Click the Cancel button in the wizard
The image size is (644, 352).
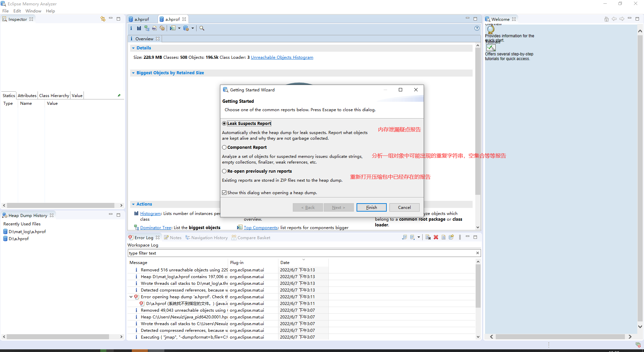(404, 207)
